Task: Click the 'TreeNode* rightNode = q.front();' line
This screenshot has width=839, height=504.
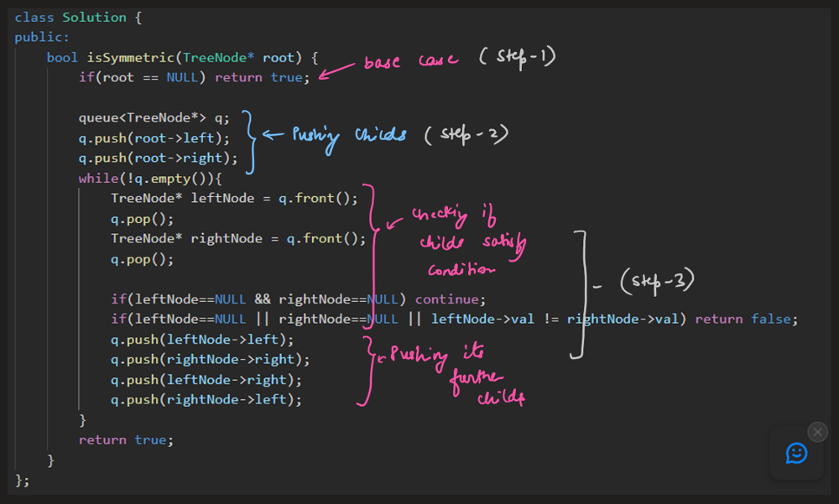Action: pyautogui.click(x=238, y=238)
